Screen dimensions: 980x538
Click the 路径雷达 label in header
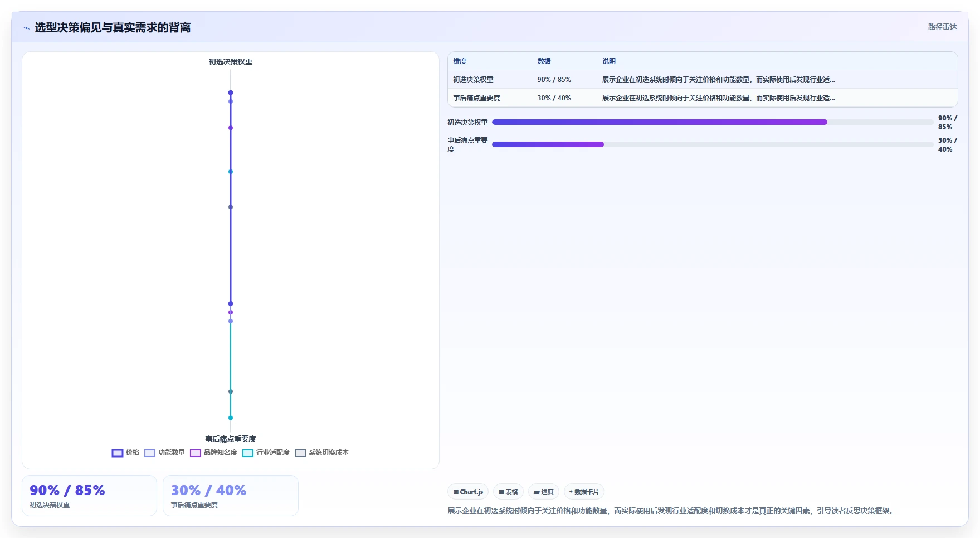point(942,27)
